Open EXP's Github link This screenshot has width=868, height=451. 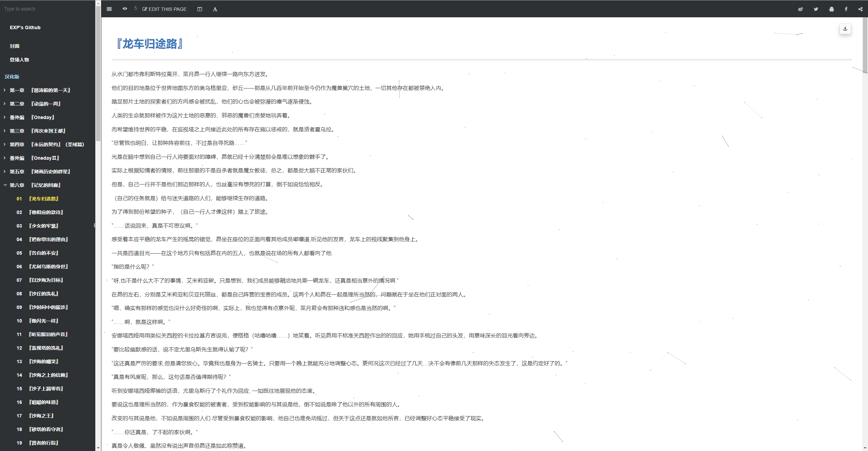coord(25,27)
